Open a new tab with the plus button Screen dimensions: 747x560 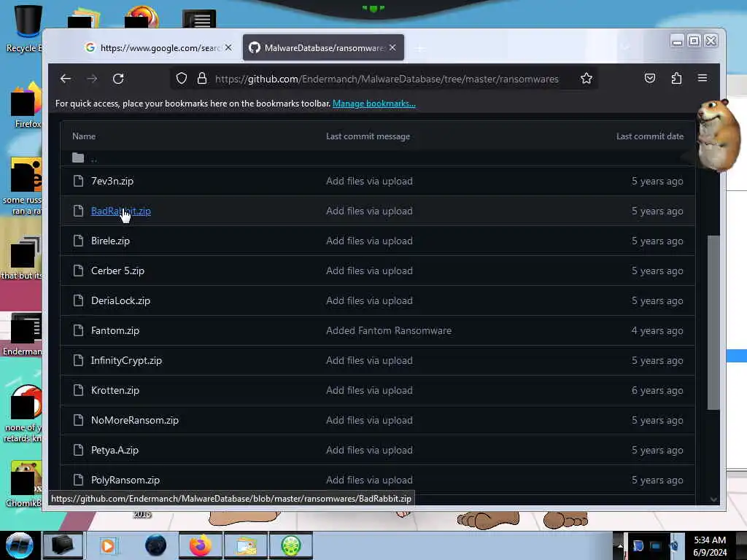click(x=419, y=48)
